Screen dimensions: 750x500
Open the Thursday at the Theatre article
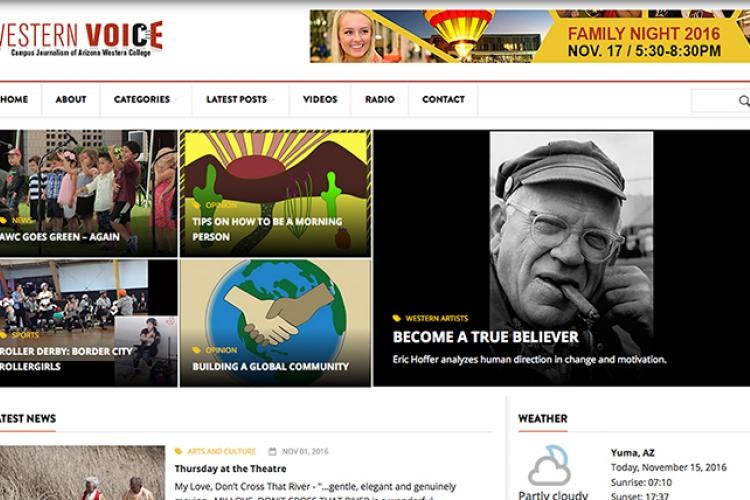click(x=231, y=469)
